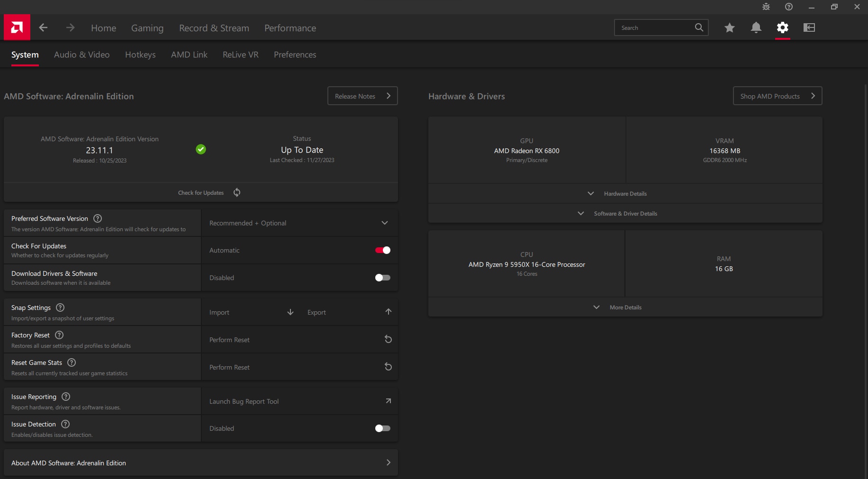Show help for Snap Settings
868x479 pixels.
60,307
